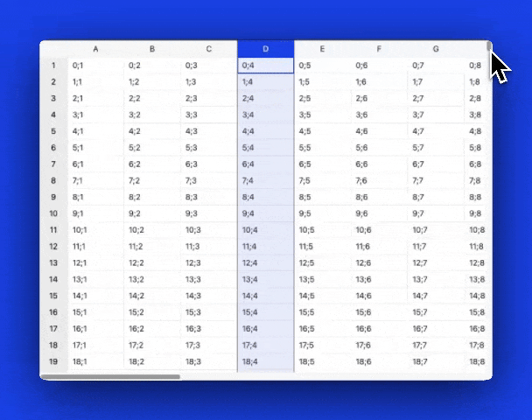This screenshot has width=532, height=420.
Task: Select the entire column G via header
Action: point(436,49)
